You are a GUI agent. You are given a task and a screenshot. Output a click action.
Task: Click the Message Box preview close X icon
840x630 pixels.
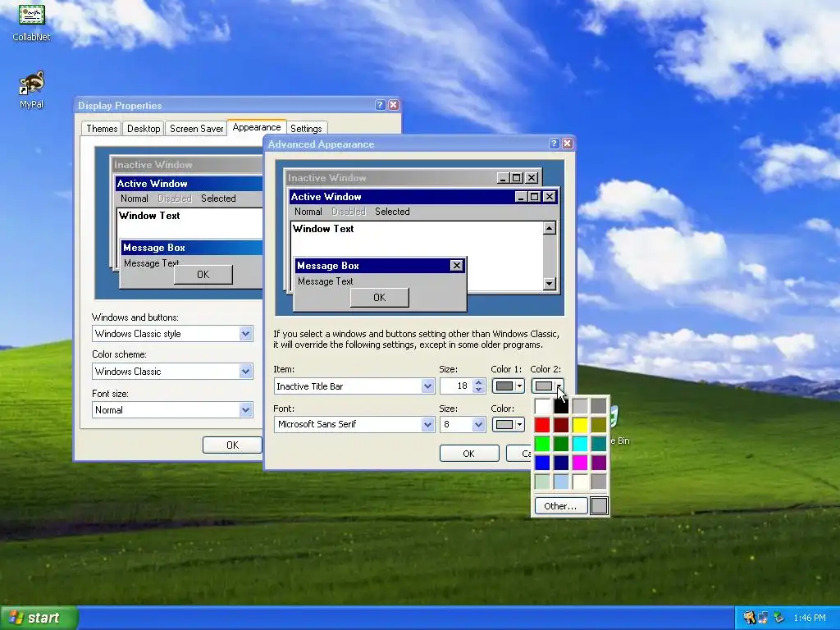point(456,265)
